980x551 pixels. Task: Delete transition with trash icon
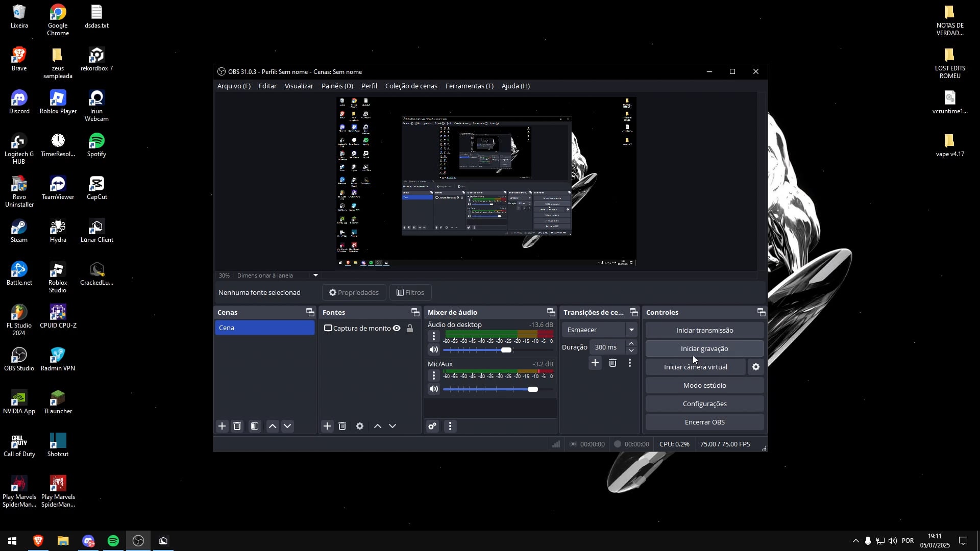click(x=612, y=363)
